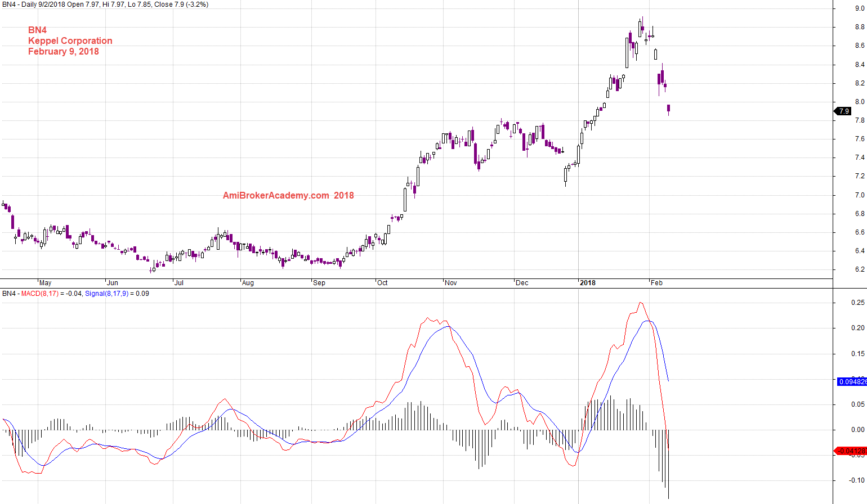Click the 8.0 price axis label

pos(860,102)
